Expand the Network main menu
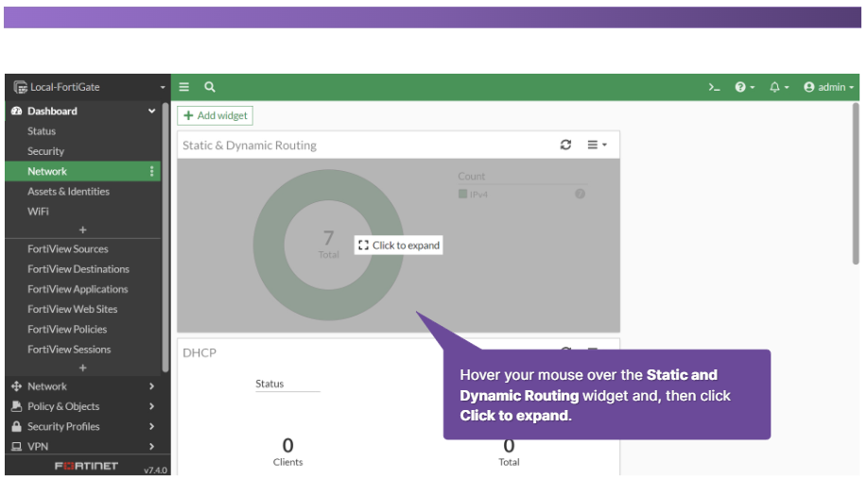 tap(83, 386)
